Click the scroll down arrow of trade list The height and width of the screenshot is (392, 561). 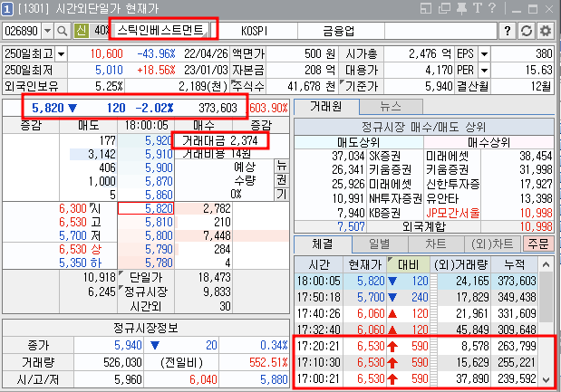click(x=546, y=380)
